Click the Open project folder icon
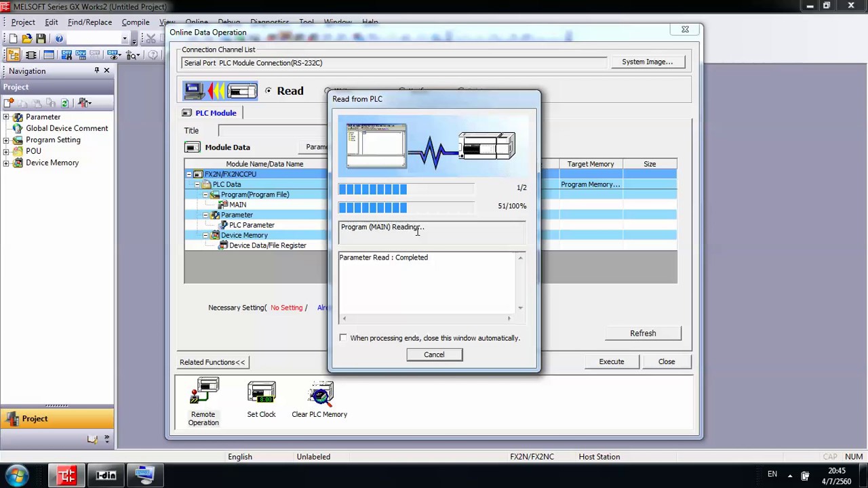The image size is (868, 488). click(27, 39)
